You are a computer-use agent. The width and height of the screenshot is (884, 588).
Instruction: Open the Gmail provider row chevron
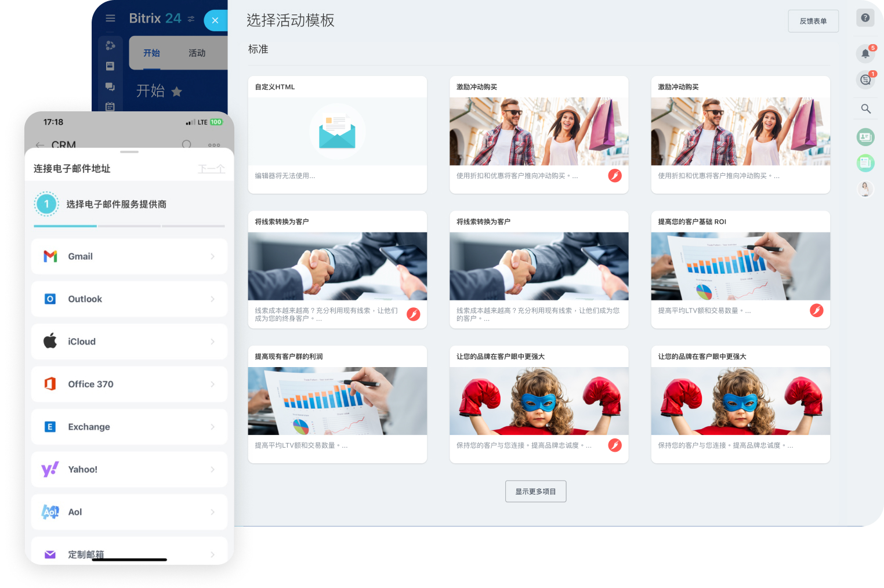tap(212, 256)
